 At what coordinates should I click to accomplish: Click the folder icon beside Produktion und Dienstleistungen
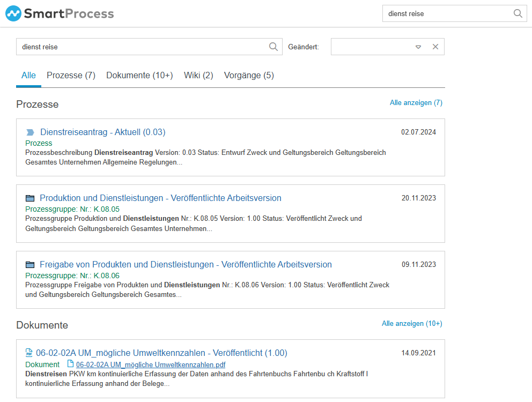(x=30, y=198)
